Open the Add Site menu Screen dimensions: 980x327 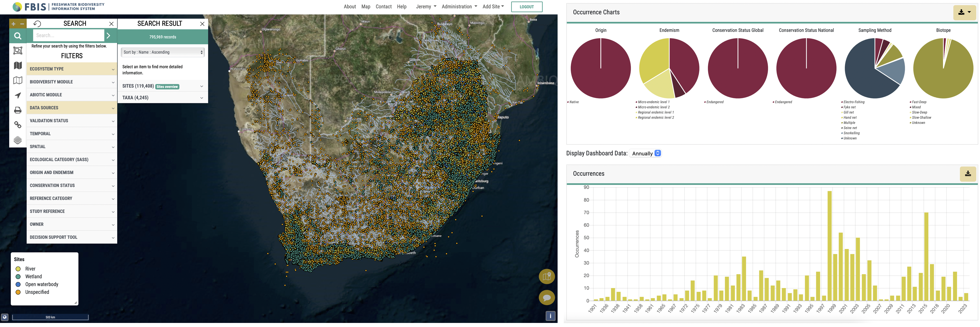493,6
